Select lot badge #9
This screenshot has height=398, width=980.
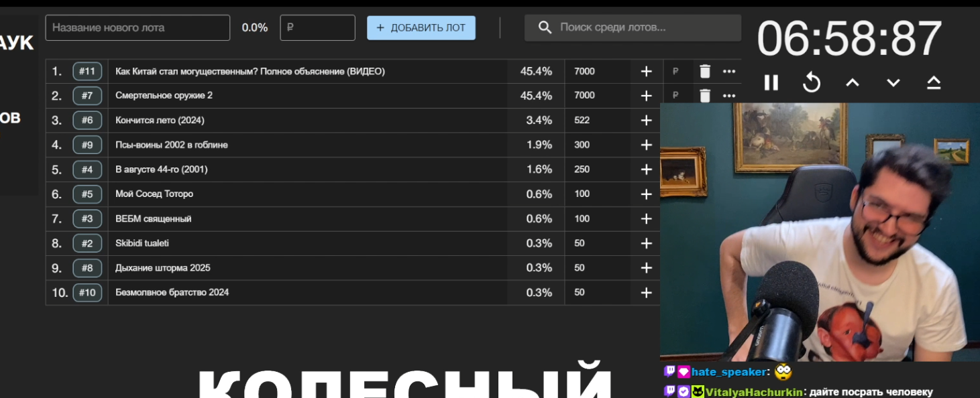tap(87, 145)
